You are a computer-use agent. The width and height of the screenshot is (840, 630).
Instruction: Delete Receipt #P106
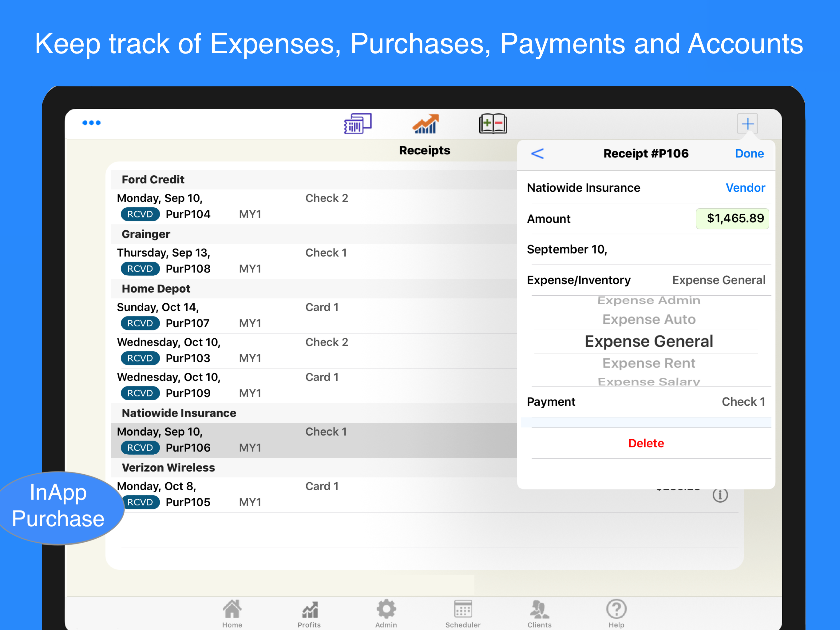tap(646, 443)
